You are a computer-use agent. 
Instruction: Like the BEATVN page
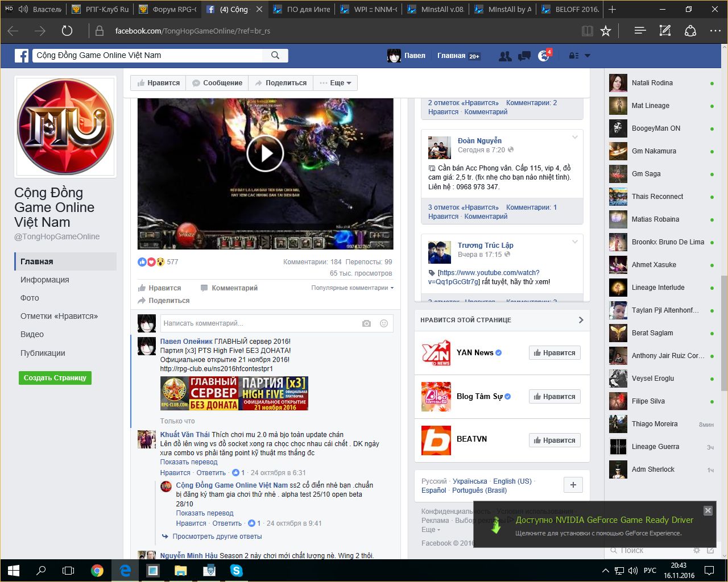pos(555,440)
